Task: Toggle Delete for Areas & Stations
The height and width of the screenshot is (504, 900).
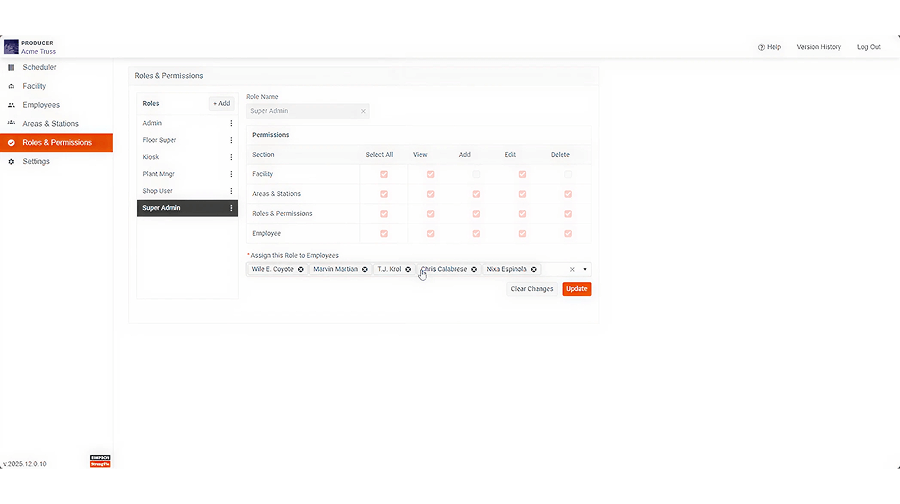Action: click(568, 194)
